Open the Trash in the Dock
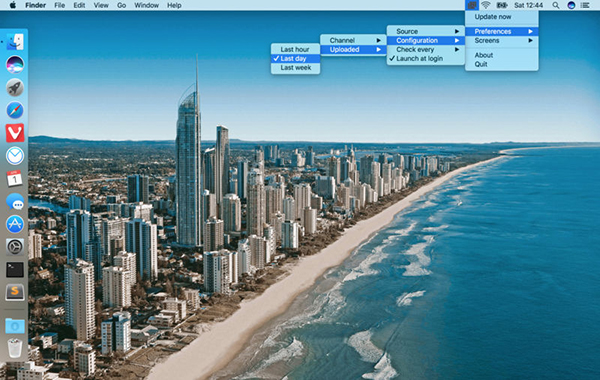This screenshot has width=600, height=380. (15, 348)
